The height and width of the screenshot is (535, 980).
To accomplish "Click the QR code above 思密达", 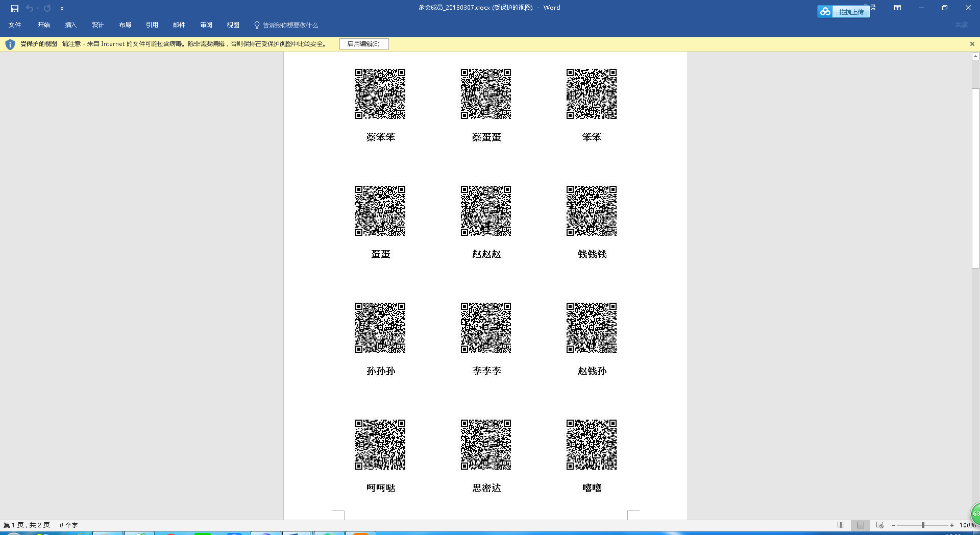I will click(486, 445).
